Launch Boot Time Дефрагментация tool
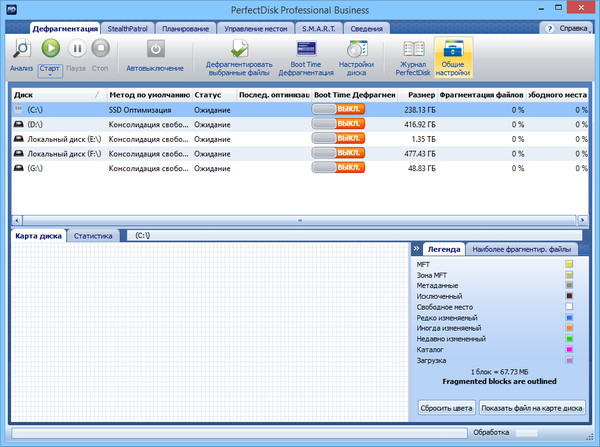This screenshot has height=447, width=600. 305,48
